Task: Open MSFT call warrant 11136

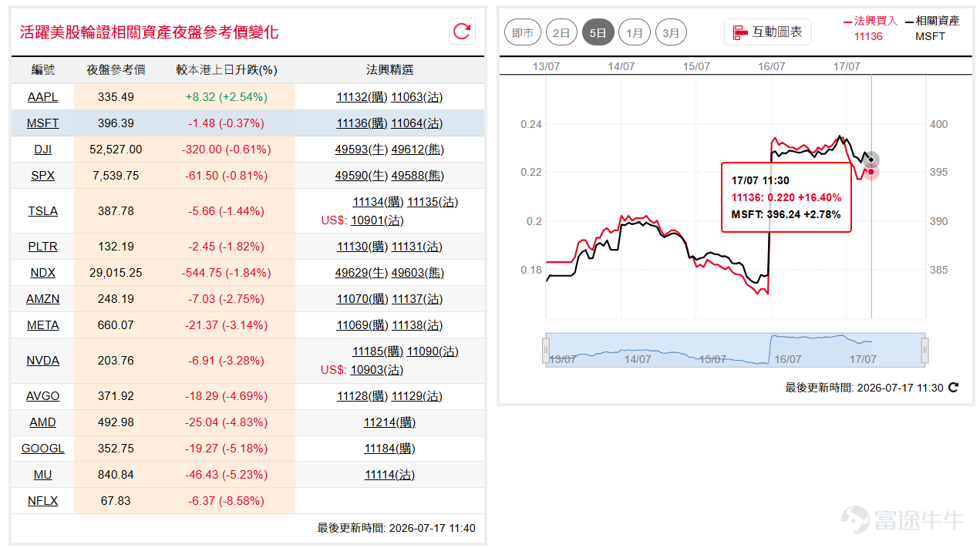Action: [x=362, y=123]
